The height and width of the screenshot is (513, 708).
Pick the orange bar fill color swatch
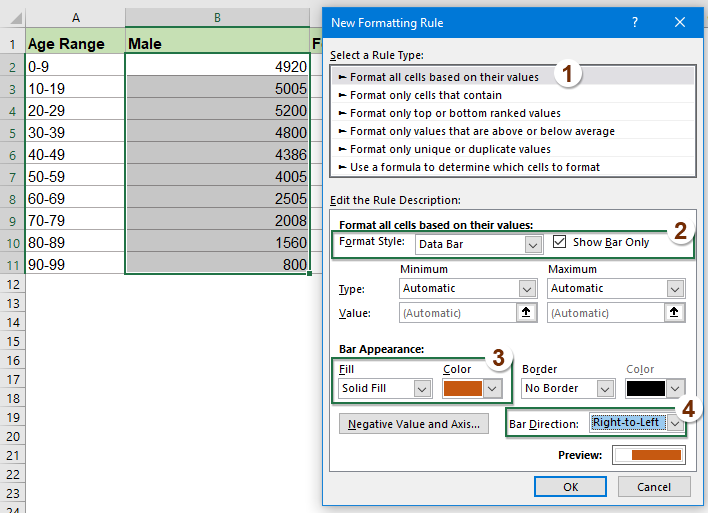click(x=463, y=388)
